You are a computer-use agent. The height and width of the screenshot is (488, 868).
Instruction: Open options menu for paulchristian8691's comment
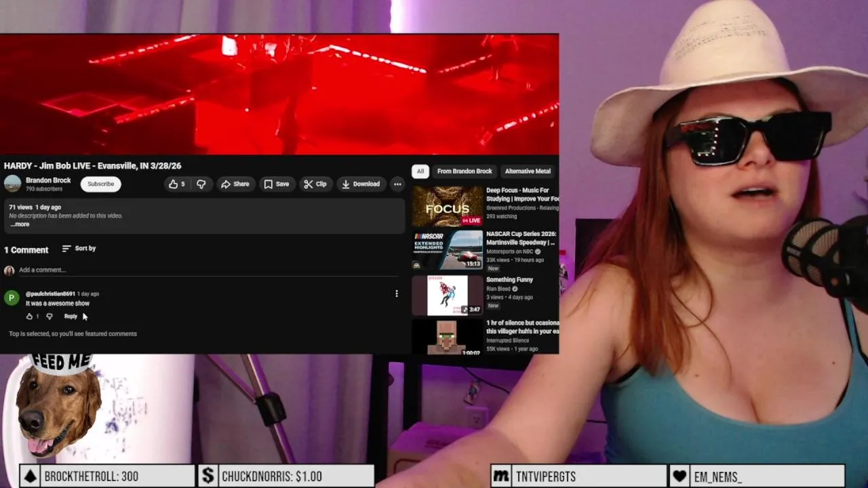(x=397, y=293)
